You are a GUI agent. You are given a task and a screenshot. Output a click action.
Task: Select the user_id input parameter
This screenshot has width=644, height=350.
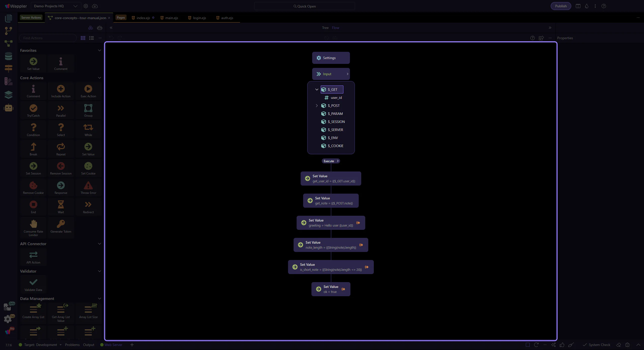coord(336,98)
